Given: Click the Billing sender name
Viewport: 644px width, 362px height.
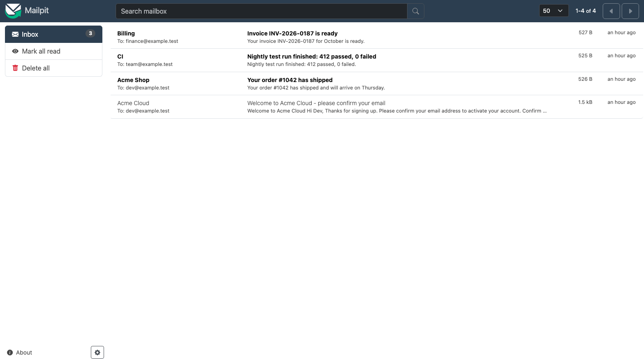Looking at the screenshot, I should (x=126, y=33).
